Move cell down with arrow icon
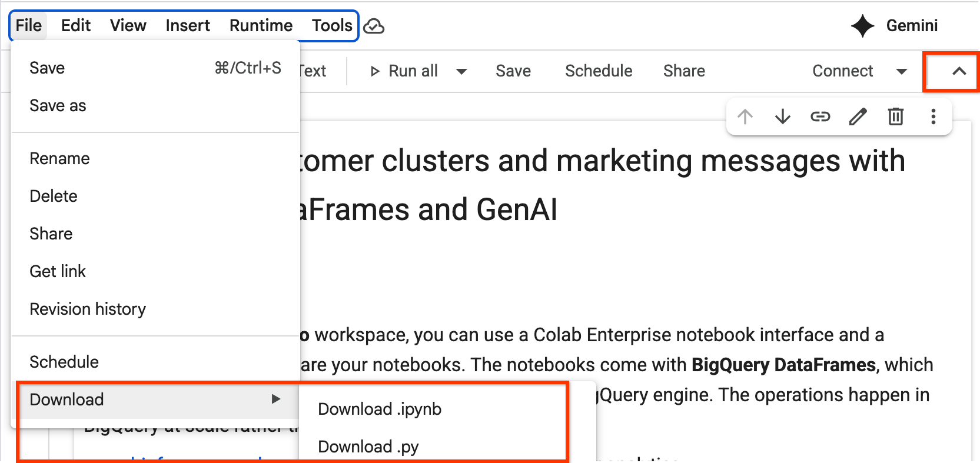Viewport: 980px width, 463px height. [x=782, y=116]
